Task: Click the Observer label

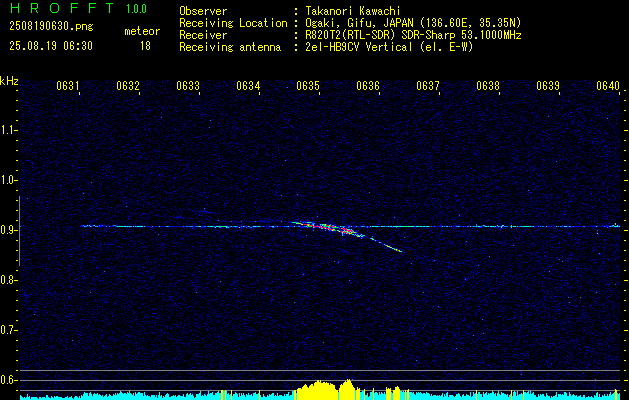Action: 203,11
